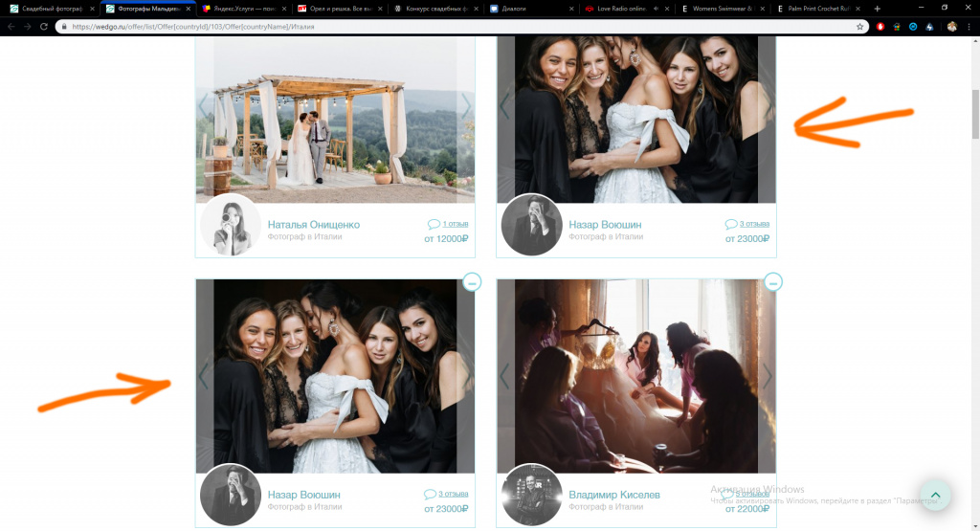Bookmark this page with the star icon
The height and width of the screenshot is (531, 980).
pyautogui.click(x=860, y=27)
